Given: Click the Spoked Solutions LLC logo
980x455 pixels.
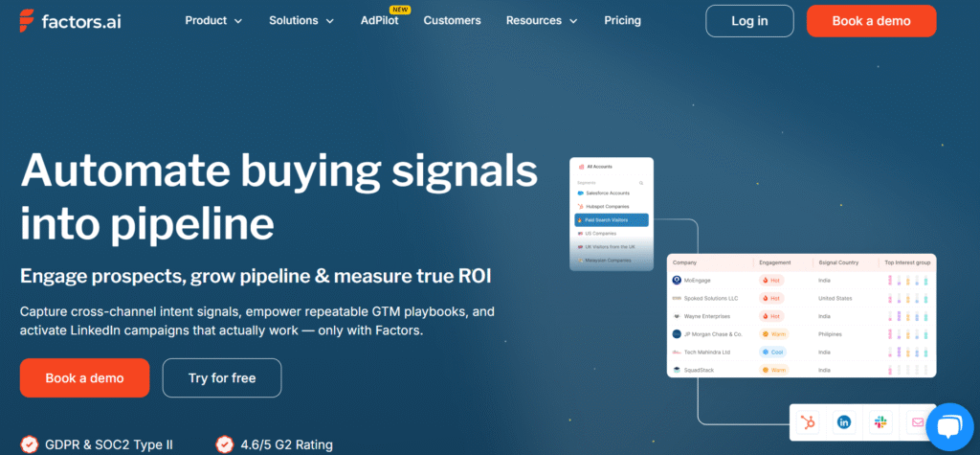Looking at the screenshot, I should [x=677, y=299].
